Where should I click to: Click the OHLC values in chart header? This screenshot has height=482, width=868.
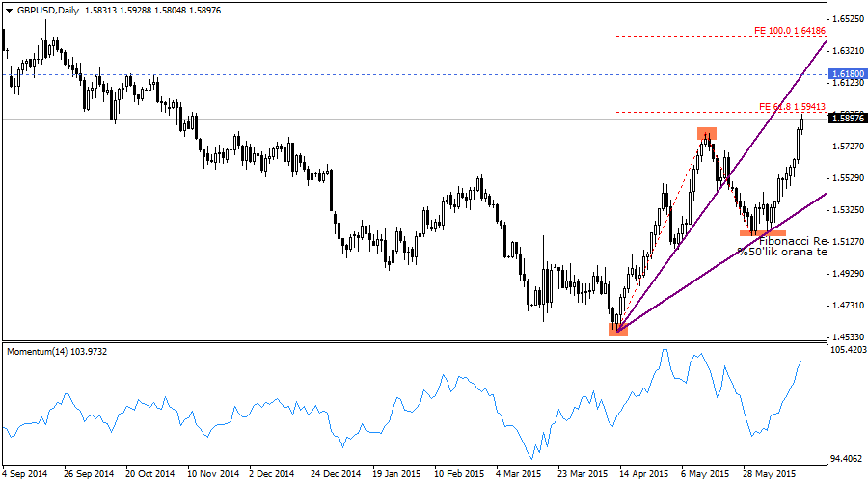(x=152, y=11)
